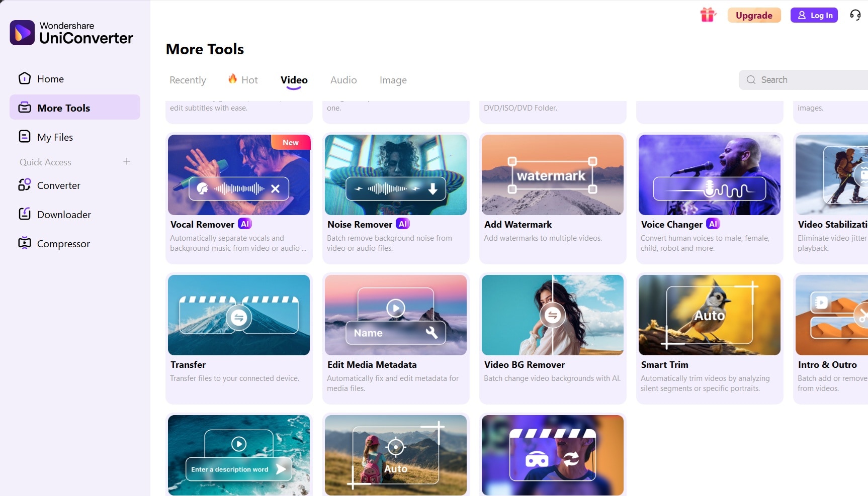Click the AI badge beside Noise Remover

(x=403, y=224)
